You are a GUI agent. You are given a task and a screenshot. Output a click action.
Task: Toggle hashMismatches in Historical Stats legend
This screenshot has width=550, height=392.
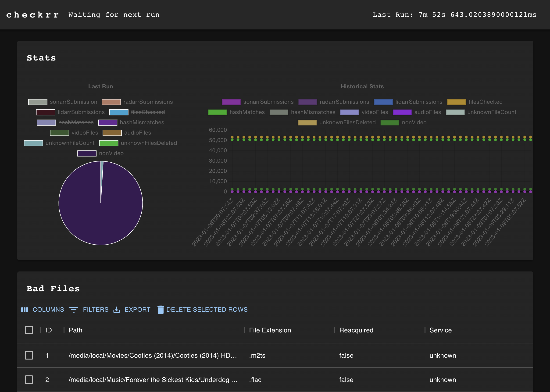(302, 112)
